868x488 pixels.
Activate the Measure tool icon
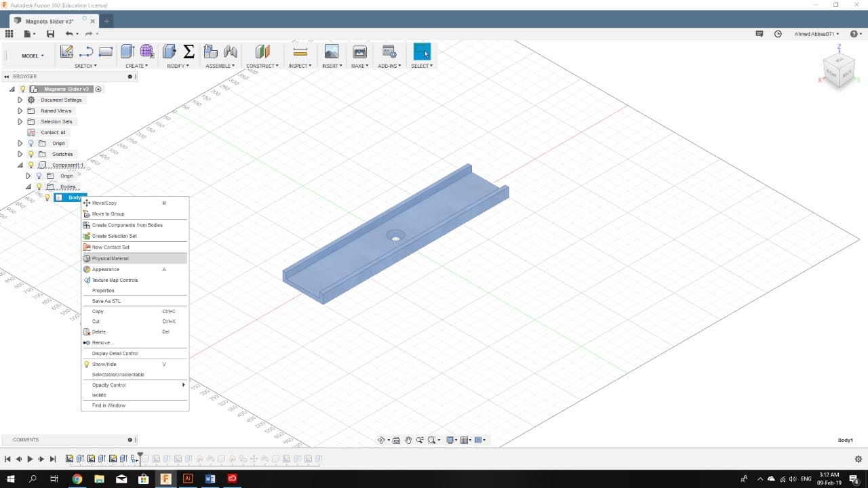tap(300, 52)
